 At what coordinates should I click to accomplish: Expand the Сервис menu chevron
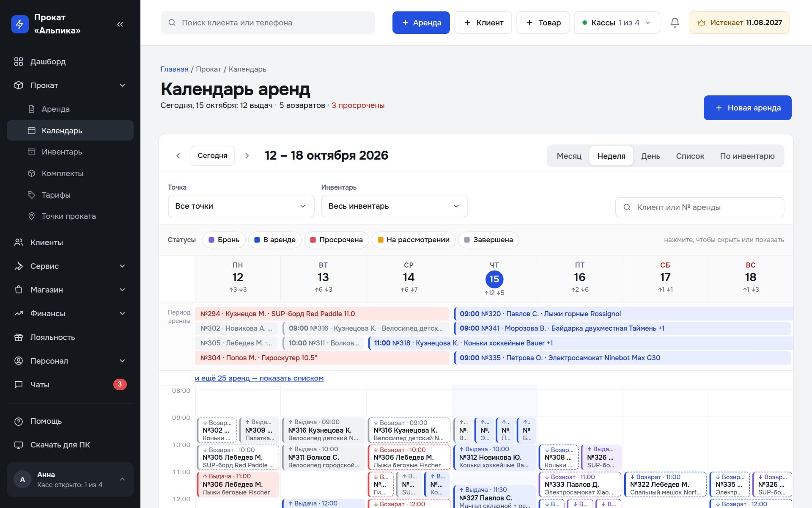[x=122, y=266]
